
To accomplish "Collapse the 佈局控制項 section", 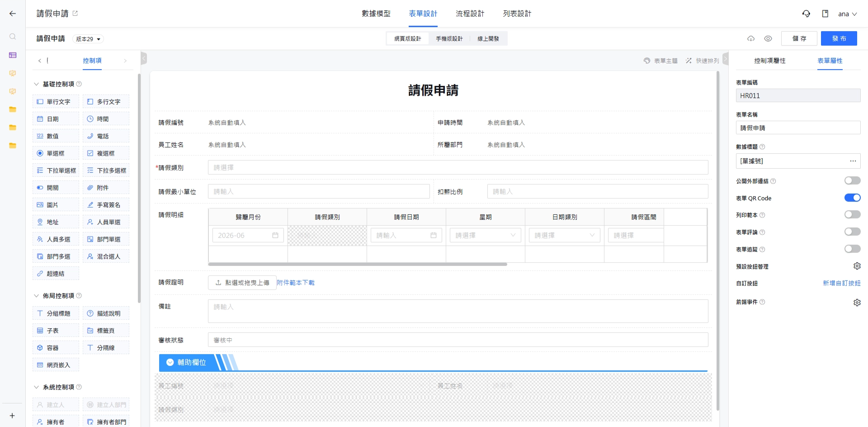I will [x=37, y=296].
